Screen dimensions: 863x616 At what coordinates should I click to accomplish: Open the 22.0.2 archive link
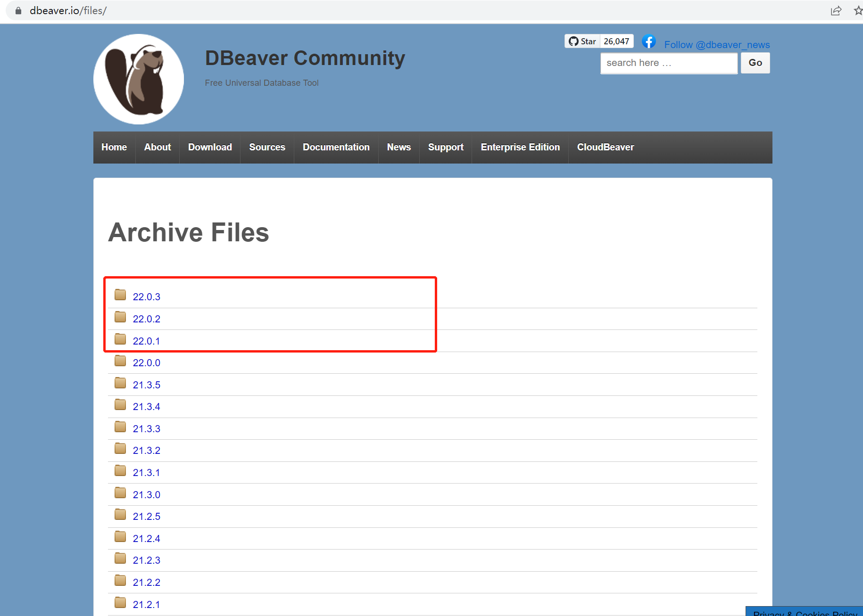coord(147,319)
